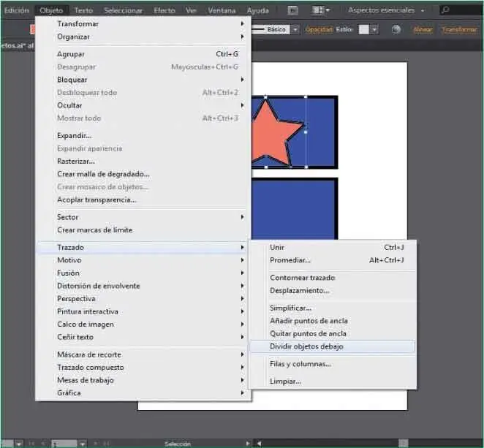The height and width of the screenshot is (448, 484).
Task: Choose Unir in the Trazado submenu
Action: (x=333, y=247)
